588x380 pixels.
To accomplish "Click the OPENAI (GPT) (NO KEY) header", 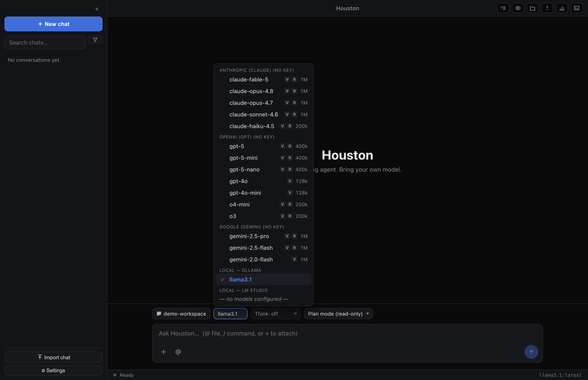I will (x=247, y=137).
